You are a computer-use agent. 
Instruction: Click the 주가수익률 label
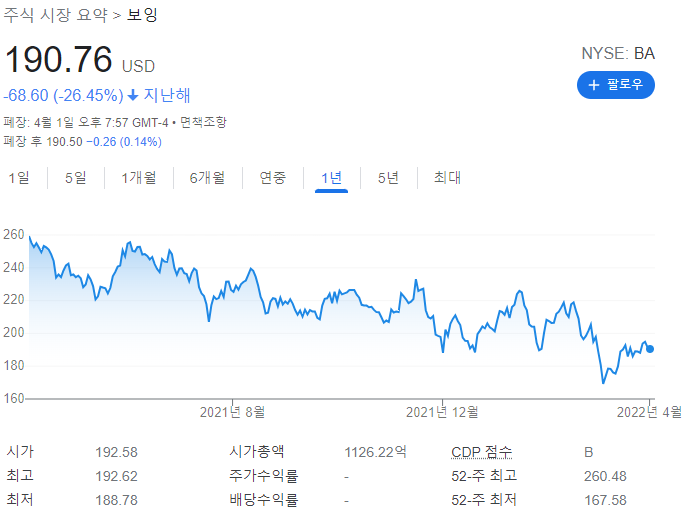(x=264, y=476)
